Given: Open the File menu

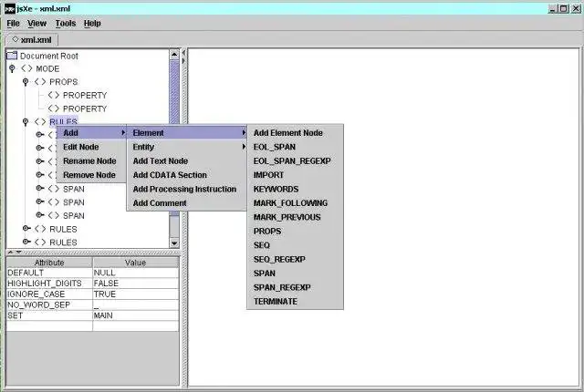Looking at the screenshot, I should [x=13, y=24].
